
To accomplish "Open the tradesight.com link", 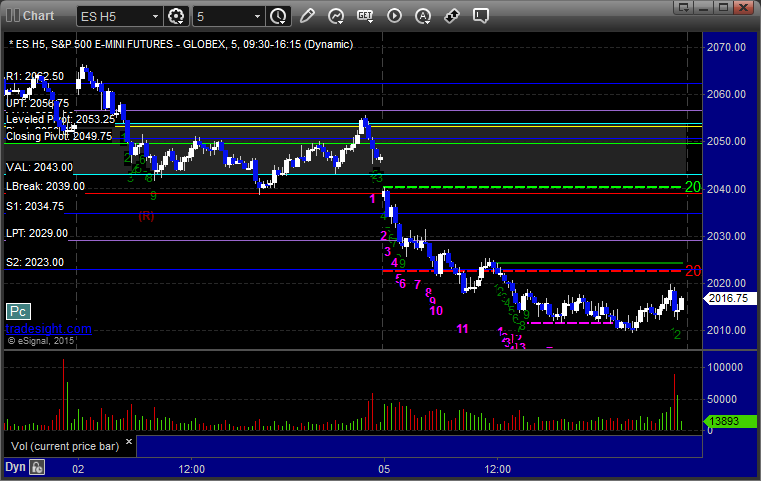I will pyautogui.click(x=49, y=329).
